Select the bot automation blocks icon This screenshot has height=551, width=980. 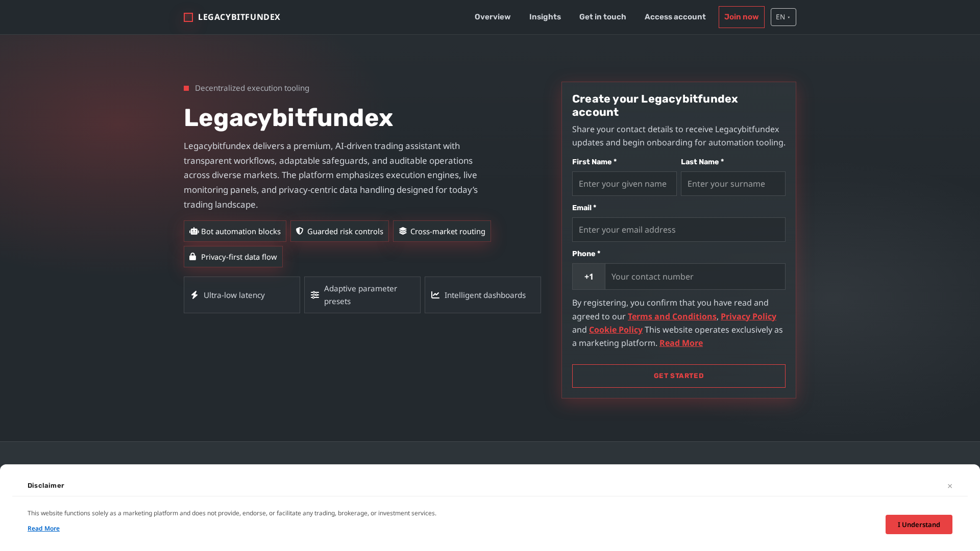click(x=194, y=231)
